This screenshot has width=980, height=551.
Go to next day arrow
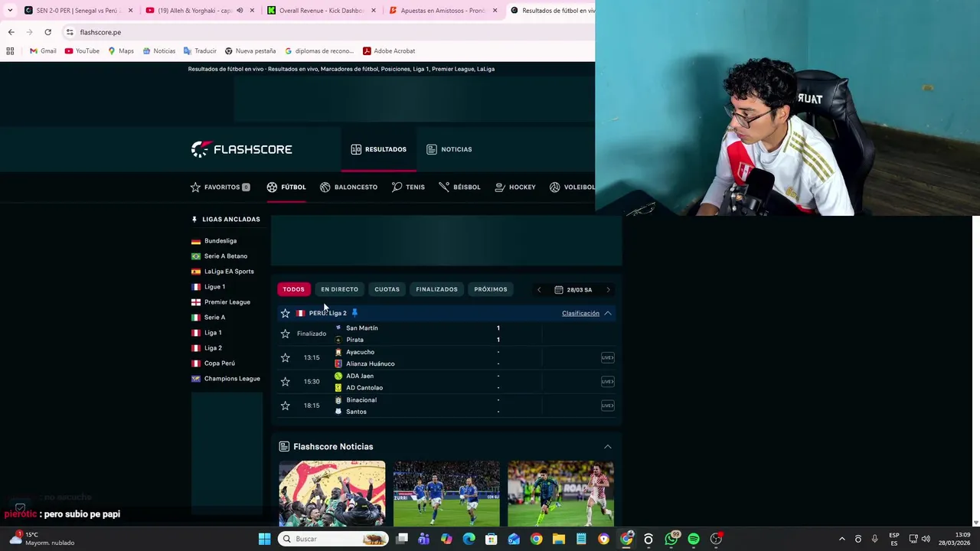[608, 290]
